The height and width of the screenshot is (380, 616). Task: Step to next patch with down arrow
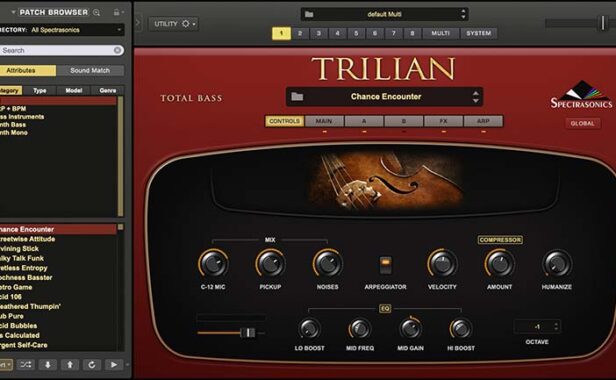[x=48, y=365]
